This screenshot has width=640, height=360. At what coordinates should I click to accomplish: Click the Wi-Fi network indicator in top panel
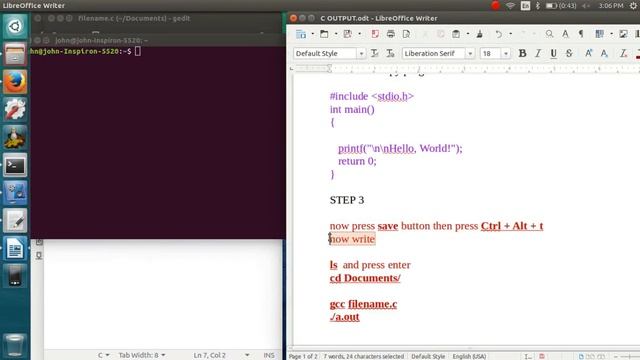tap(510, 6)
